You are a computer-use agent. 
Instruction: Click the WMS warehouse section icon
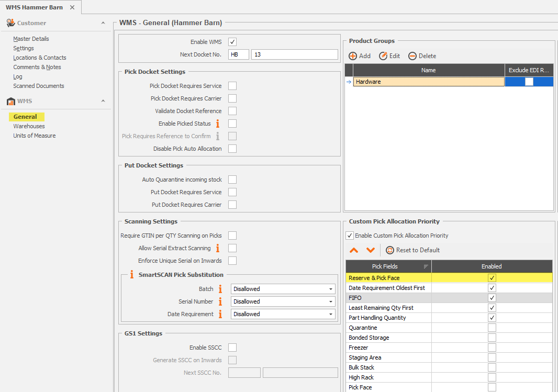[10, 101]
